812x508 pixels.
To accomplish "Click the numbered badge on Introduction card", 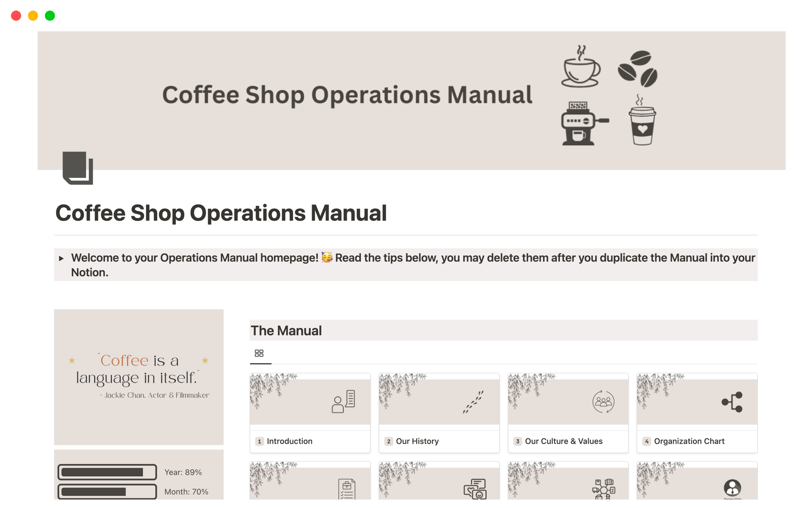I will tap(259, 441).
